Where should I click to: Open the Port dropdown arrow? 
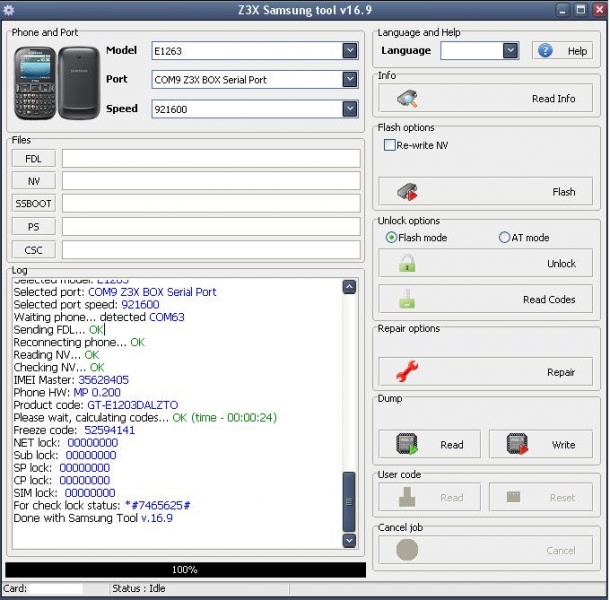pyautogui.click(x=350, y=80)
